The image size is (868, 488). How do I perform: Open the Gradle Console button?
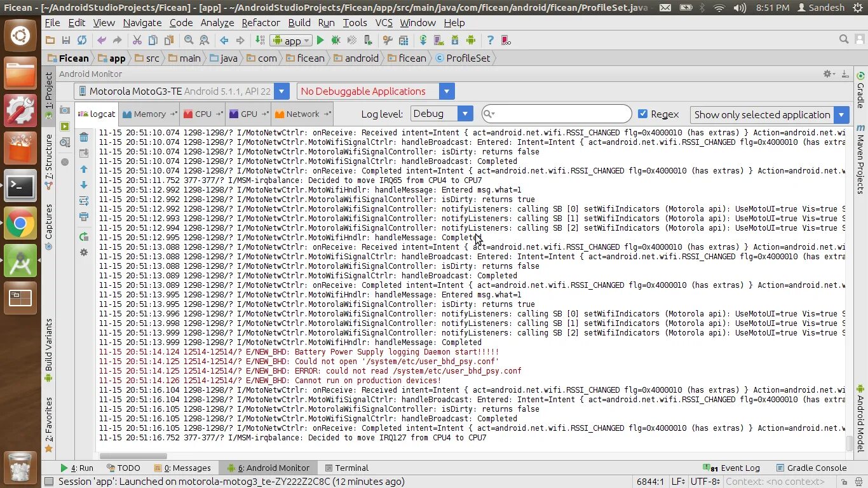pos(812,468)
